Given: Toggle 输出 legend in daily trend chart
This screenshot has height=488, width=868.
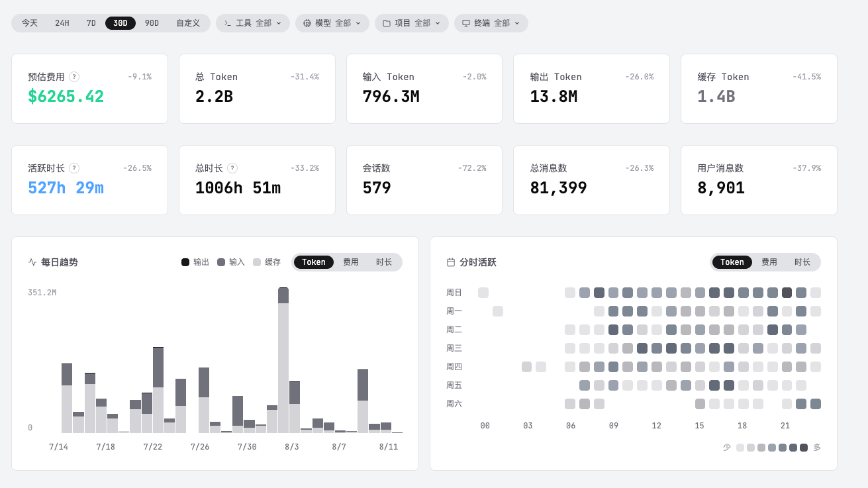Looking at the screenshot, I should point(195,262).
